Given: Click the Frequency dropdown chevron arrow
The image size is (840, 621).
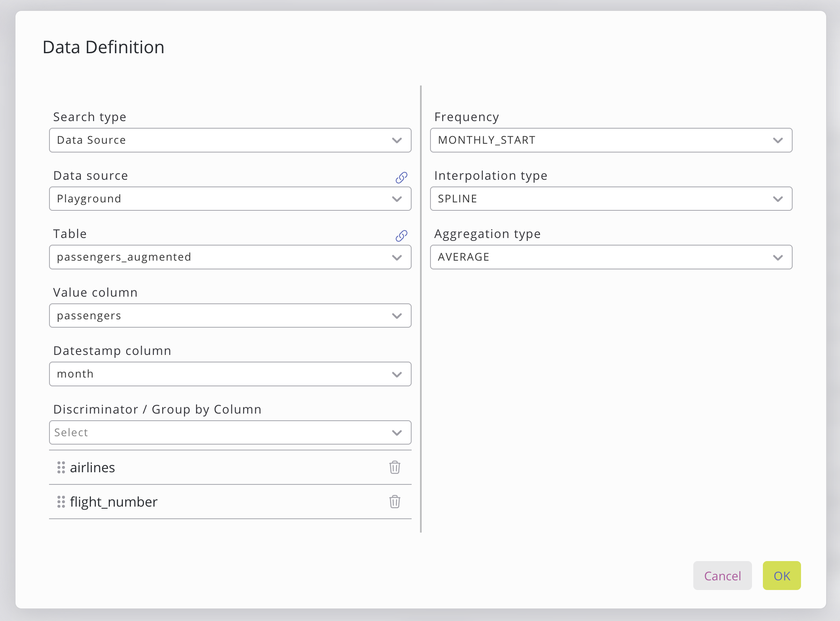Looking at the screenshot, I should pos(778,140).
